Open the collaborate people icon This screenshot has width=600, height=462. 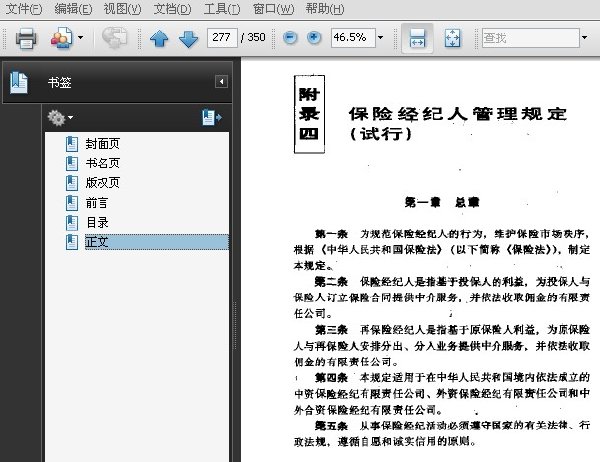pos(62,38)
